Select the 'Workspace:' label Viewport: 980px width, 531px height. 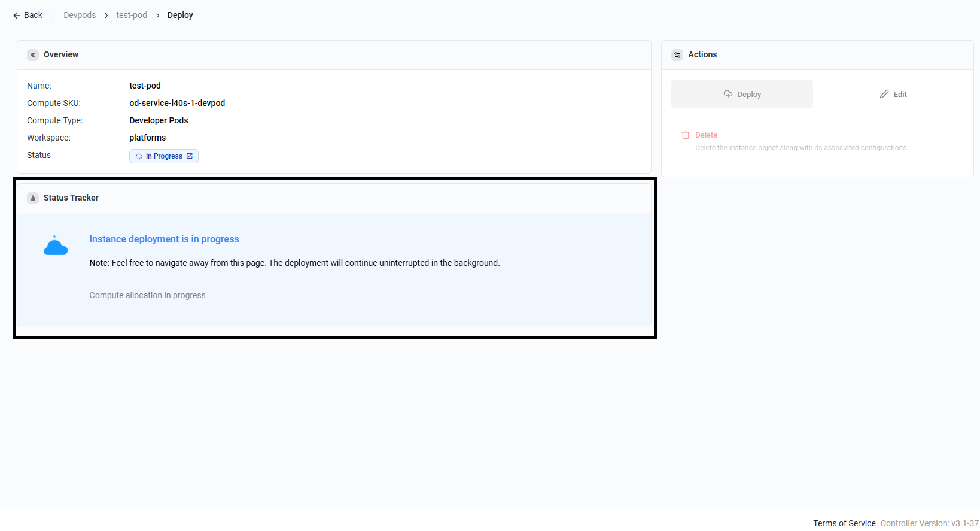48,138
